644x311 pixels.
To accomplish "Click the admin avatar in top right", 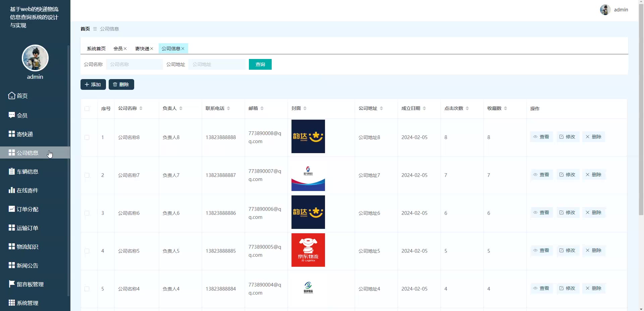I will point(605,10).
